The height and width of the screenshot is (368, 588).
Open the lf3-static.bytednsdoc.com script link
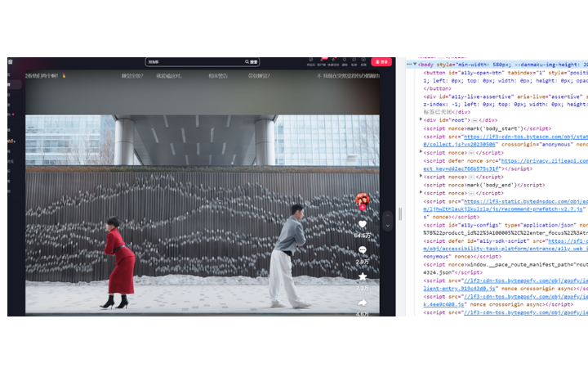(x=526, y=201)
